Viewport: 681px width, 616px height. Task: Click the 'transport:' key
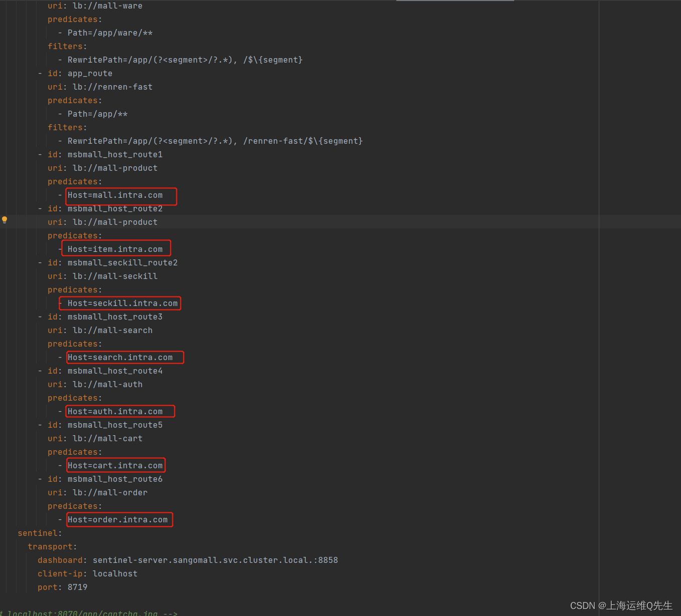click(x=53, y=547)
